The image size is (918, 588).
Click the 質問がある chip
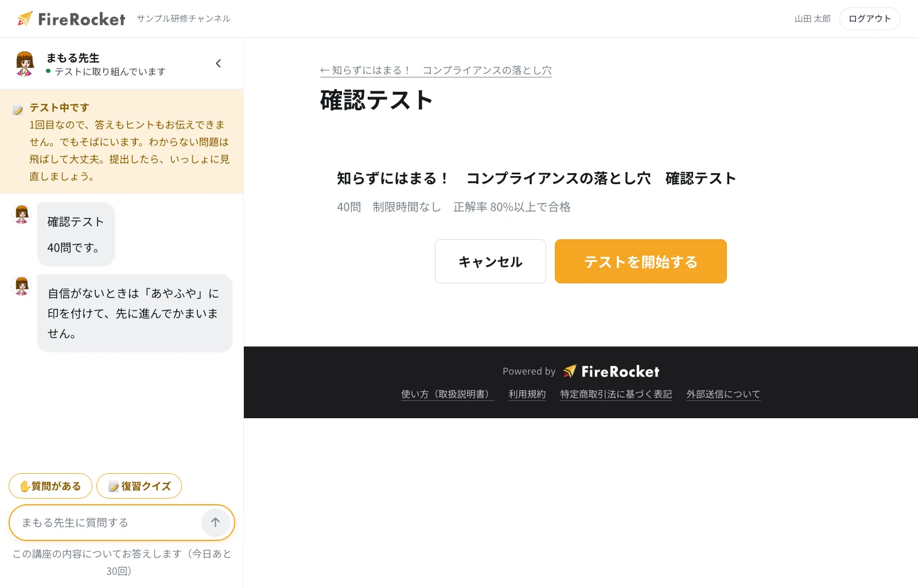(x=50, y=486)
